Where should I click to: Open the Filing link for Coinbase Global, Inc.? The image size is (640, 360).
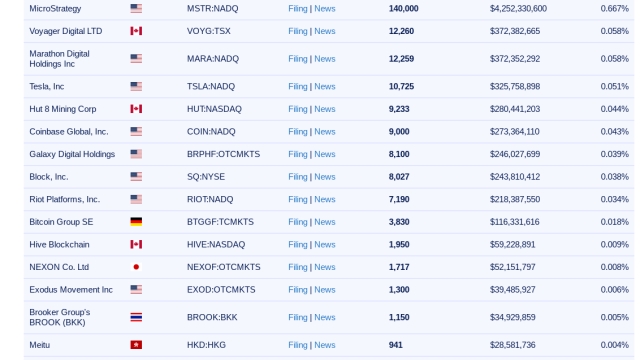click(298, 132)
